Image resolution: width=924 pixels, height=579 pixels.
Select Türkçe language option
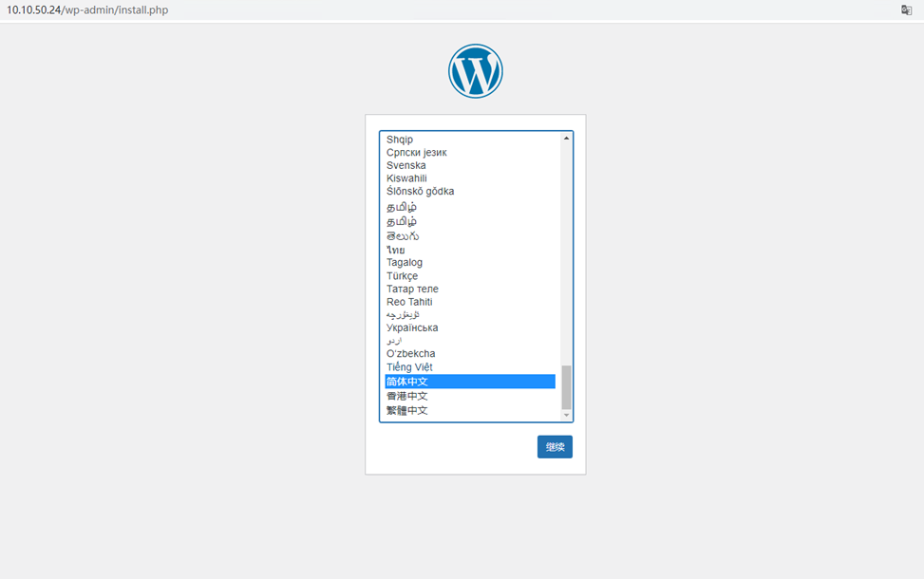click(x=470, y=275)
